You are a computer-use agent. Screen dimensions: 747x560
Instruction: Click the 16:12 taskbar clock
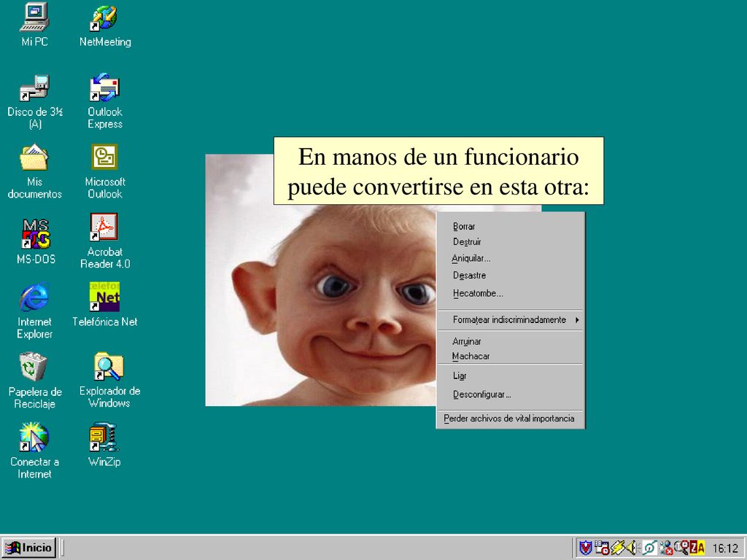(x=725, y=548)
